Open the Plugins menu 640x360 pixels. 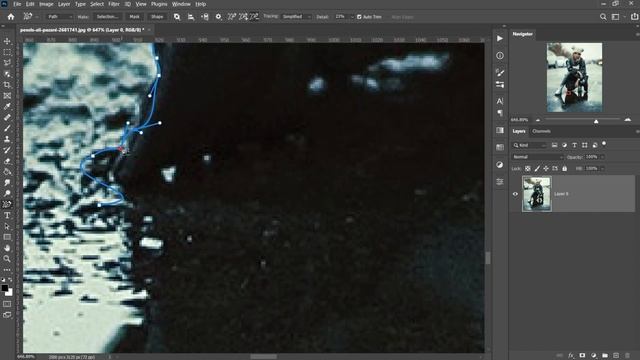159,4
